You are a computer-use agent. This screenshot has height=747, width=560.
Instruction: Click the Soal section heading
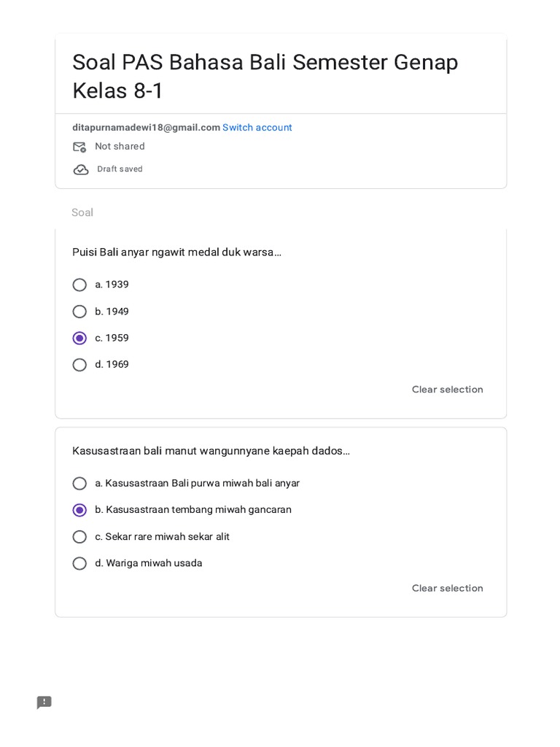tap(82, 212)
